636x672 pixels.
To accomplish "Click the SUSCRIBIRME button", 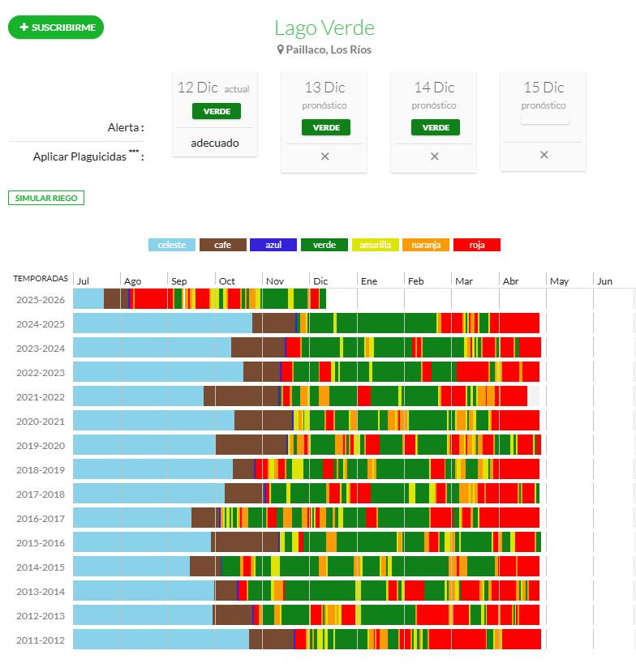I will pos(56,28).
